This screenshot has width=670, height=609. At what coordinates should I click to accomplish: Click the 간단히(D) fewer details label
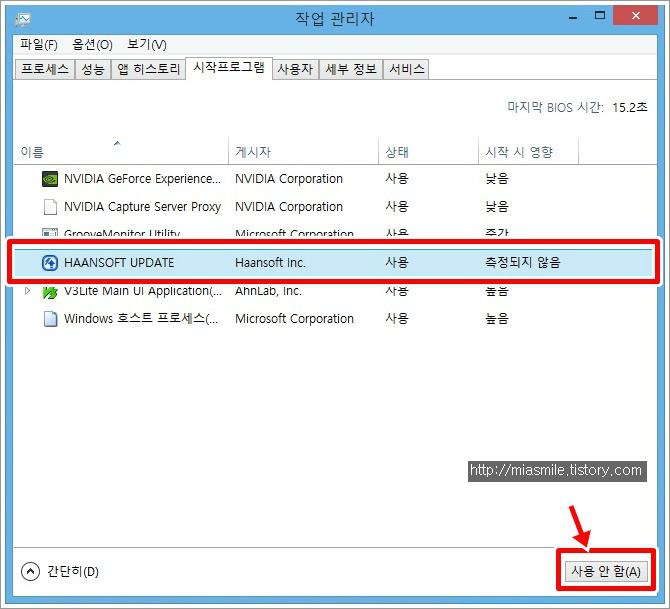pyautogui.click(x=73, y=572)
